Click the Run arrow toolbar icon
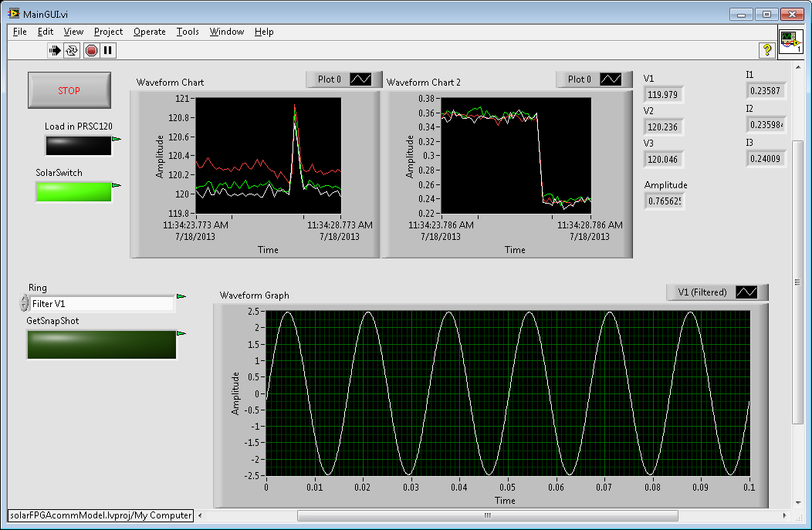812x530 pixels. [56, 50]
